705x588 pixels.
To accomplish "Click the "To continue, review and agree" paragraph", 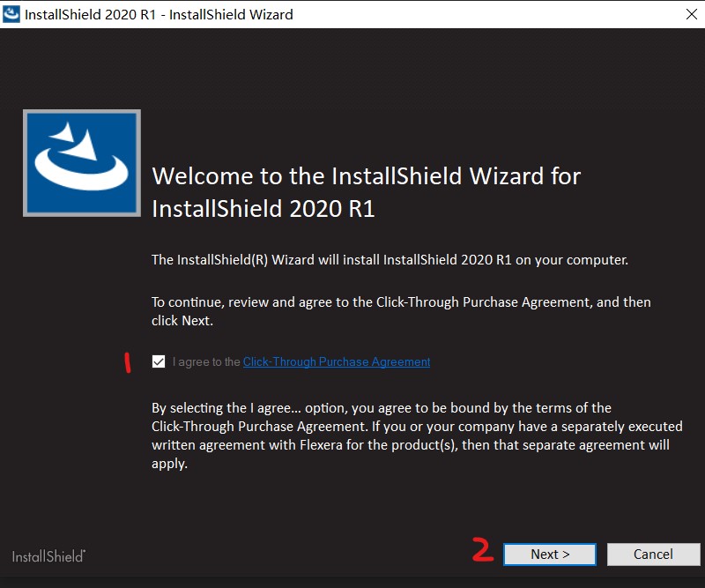I will [401, 311].
